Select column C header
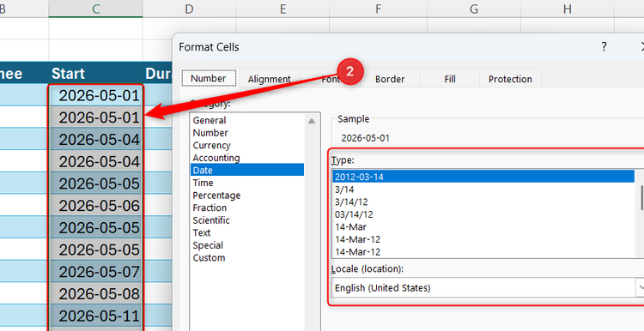 click(x=95, y=9)
